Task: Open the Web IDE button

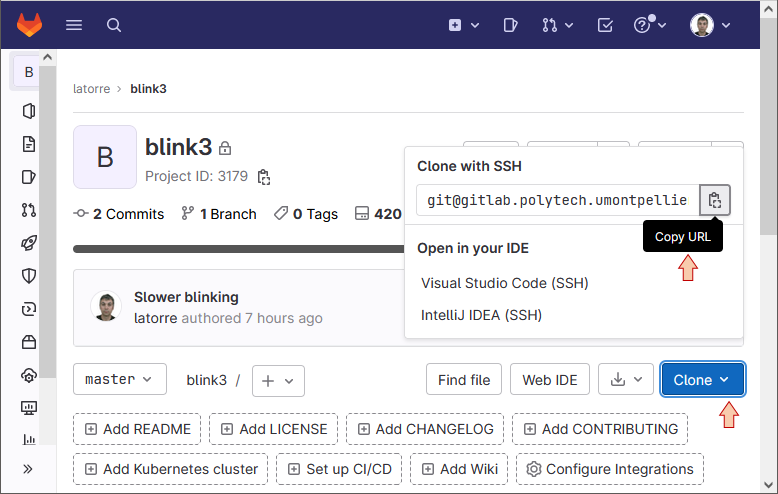Action: point(550,380)
